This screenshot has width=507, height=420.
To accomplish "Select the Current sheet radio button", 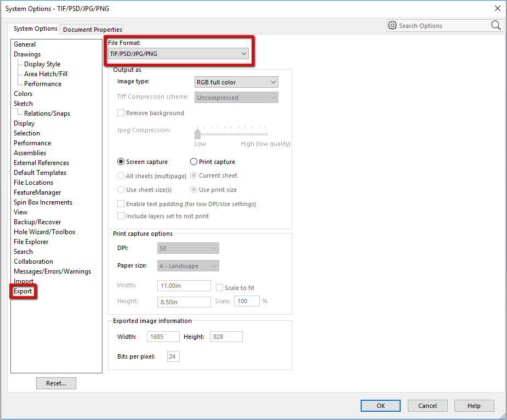I will pos(193,175).
